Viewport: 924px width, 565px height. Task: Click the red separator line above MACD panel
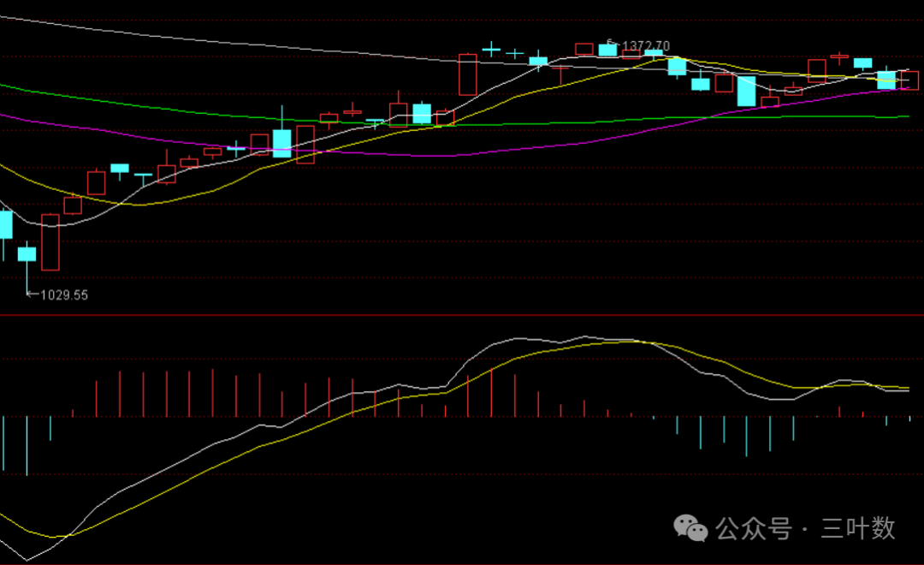(x=462, y=316)
